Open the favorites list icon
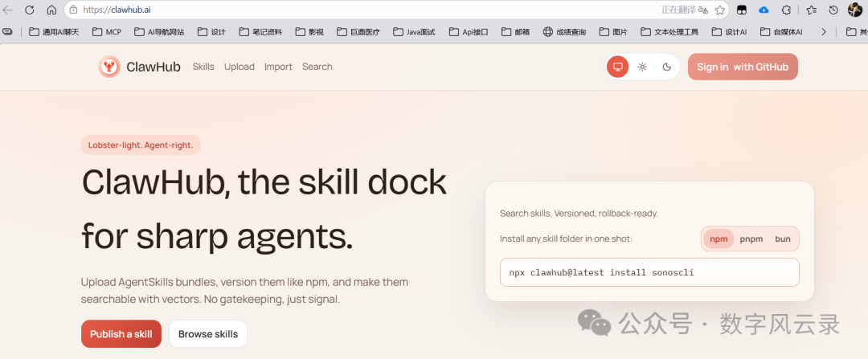The width and height of the screenshot is (868, 359). coord(811,10)
